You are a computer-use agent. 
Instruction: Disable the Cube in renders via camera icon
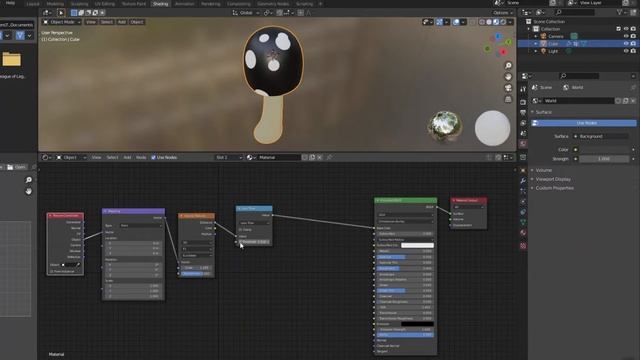tap(633, 43)
